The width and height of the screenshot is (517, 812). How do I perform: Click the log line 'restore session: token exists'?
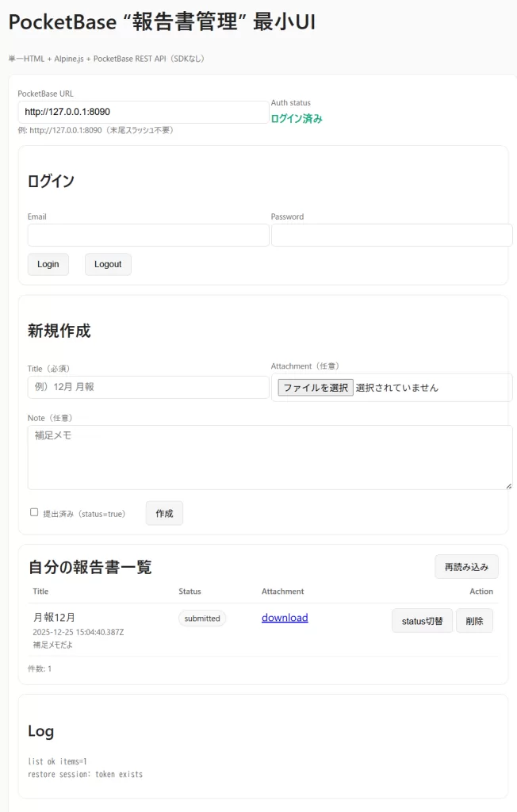[x=86, y=774]
